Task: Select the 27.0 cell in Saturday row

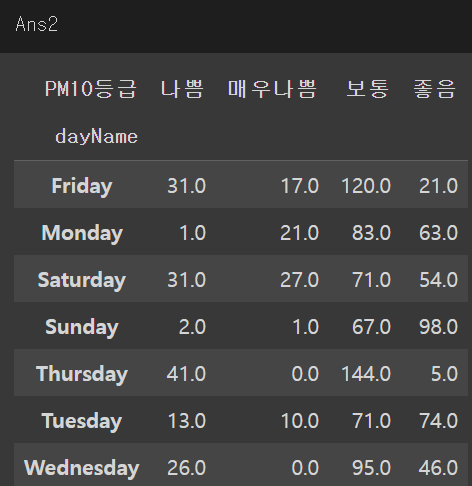Action: (x=299, y=280)
